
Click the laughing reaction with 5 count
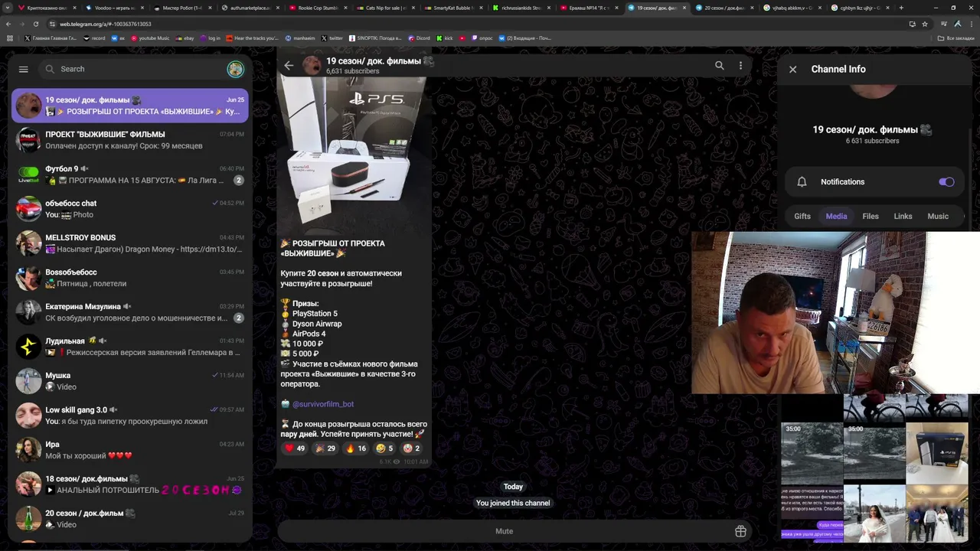pyautogui.click(x=384, y=448)
